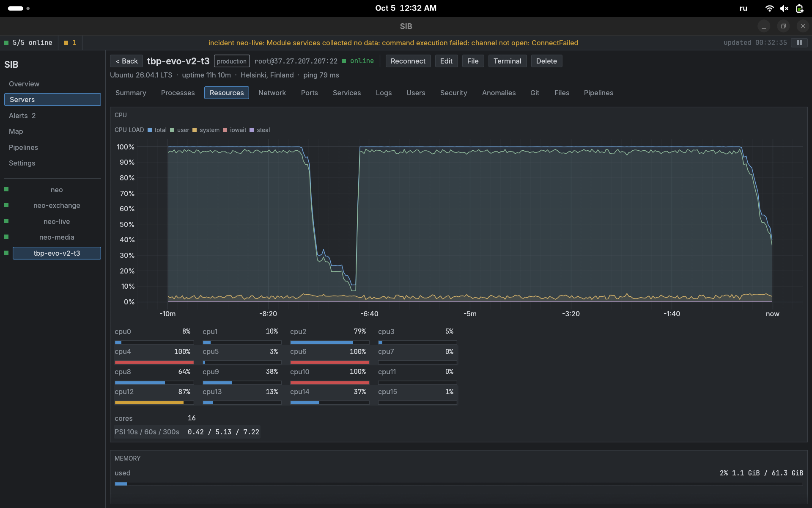Image resolution: width=812 pixels, height=508 pixels.
Task: Switch to the Users tab
Action: click(x=416, y=93)
